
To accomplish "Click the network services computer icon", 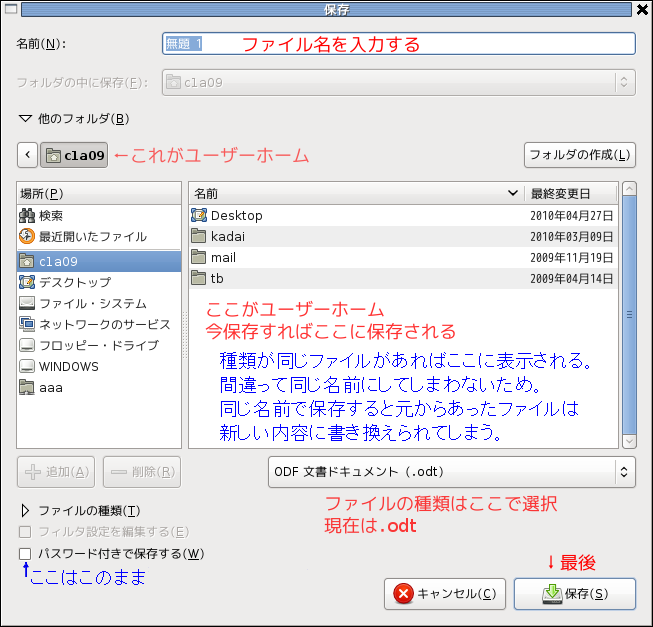I will tap(27, 323).
